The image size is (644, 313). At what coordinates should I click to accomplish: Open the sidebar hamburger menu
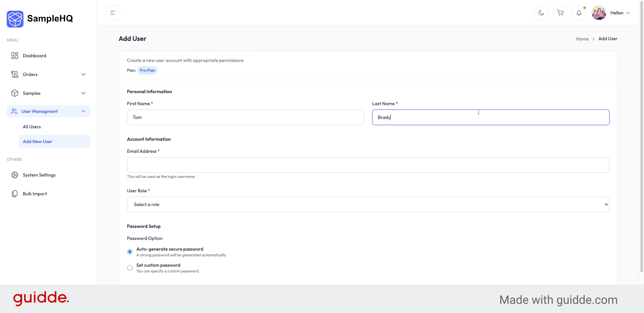point(112,12)
